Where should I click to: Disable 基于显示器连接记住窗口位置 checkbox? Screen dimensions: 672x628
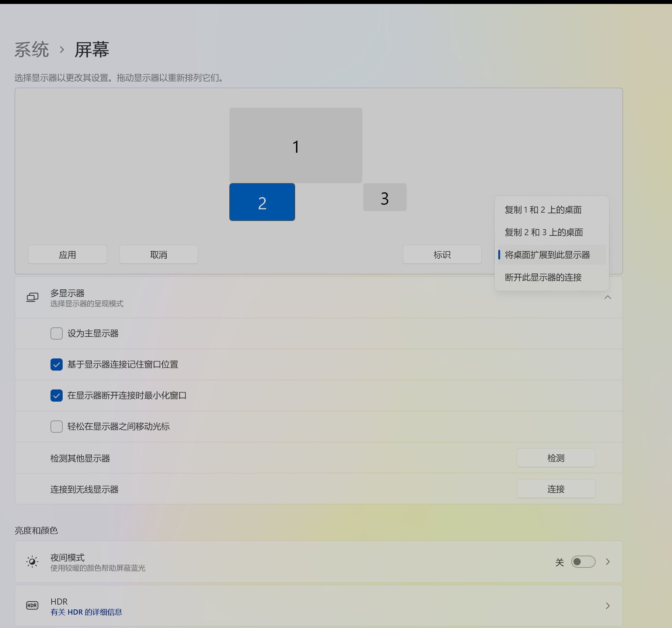(x=57, y=364)
